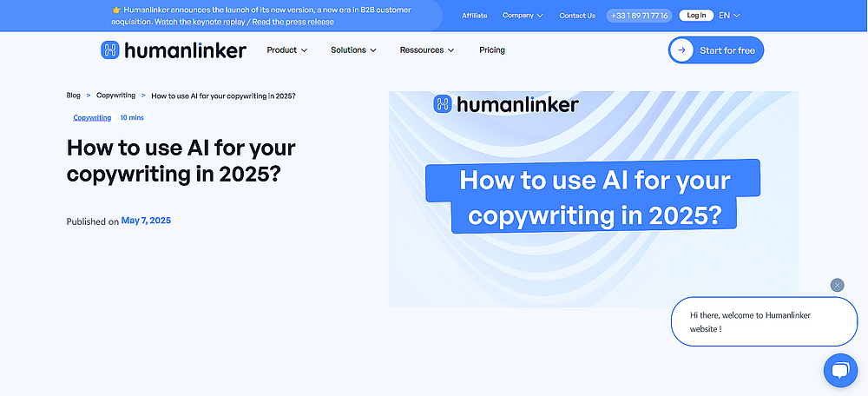The height and width of the screenshot is (396, 868).
Task: Click the Log in button
Action: tap(696, 16)
